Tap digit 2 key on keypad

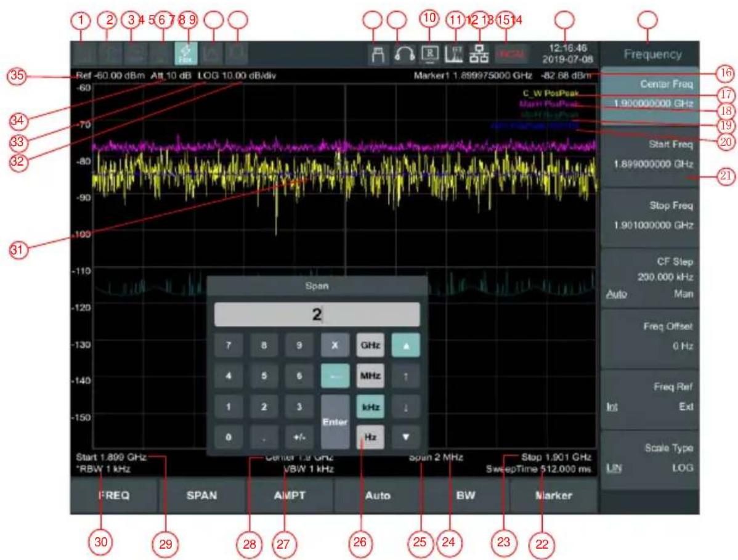(x=264, y=407)
